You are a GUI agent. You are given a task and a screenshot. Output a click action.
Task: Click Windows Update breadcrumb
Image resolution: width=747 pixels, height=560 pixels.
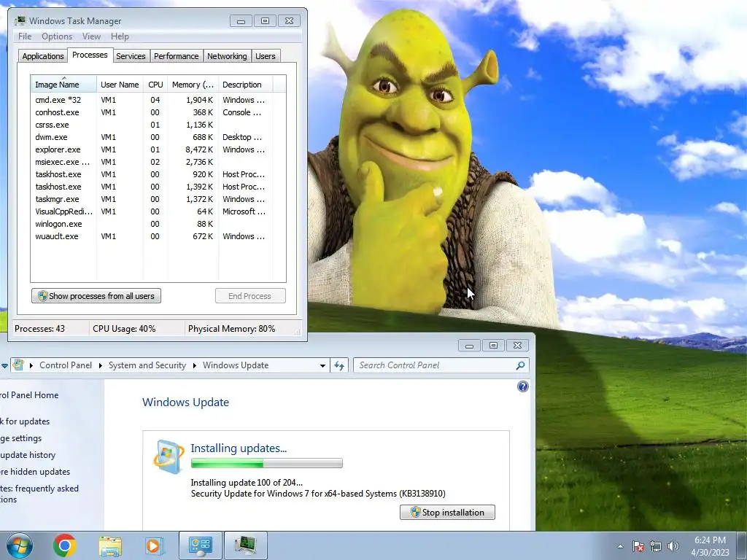tap(236, 365)
